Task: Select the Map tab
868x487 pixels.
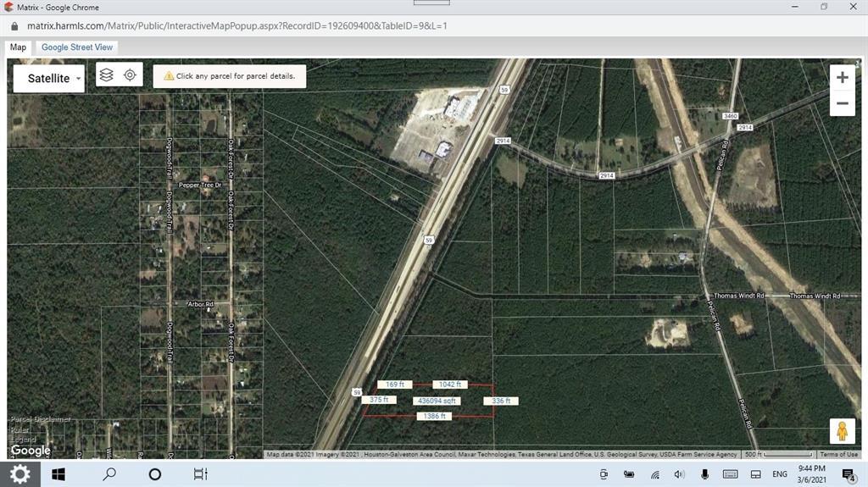Action: [x=18, y=47]
